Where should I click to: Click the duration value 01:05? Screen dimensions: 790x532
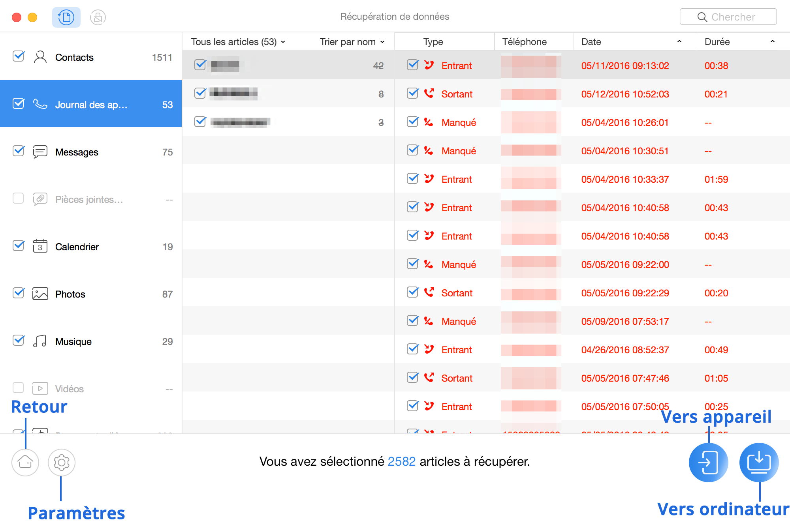(716, 378)
